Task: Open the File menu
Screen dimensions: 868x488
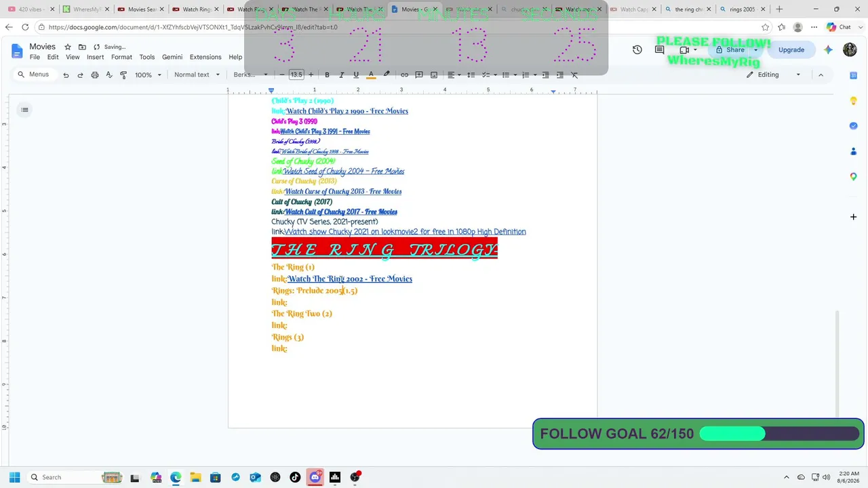Action: (35, 57)
